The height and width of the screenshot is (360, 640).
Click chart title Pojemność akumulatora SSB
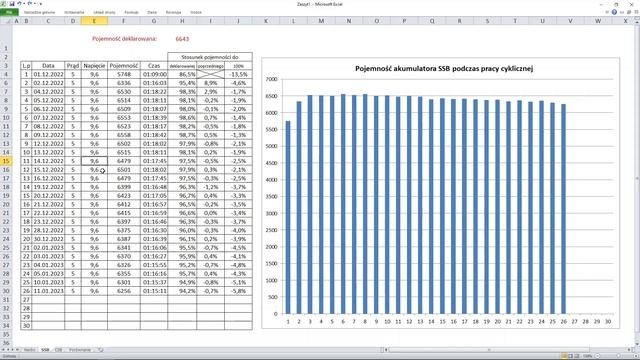click(444, 69)
